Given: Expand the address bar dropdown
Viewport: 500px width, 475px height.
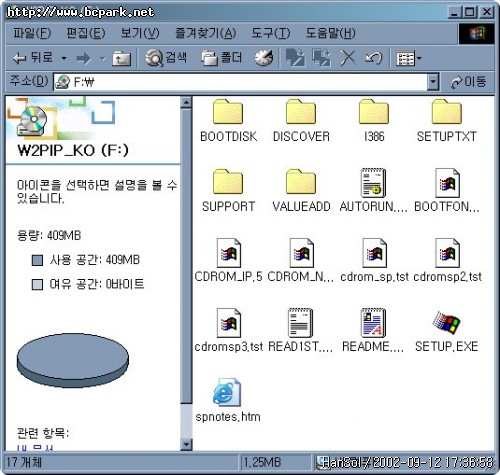Looking at the screenshot, I should [433, 82].
